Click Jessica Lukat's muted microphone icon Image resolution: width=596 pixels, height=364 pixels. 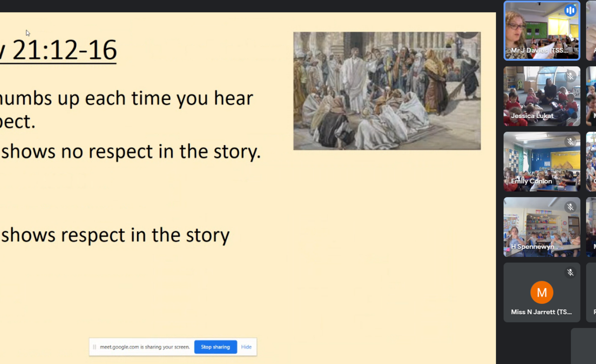pyautogui.click(x=570, y=76)
